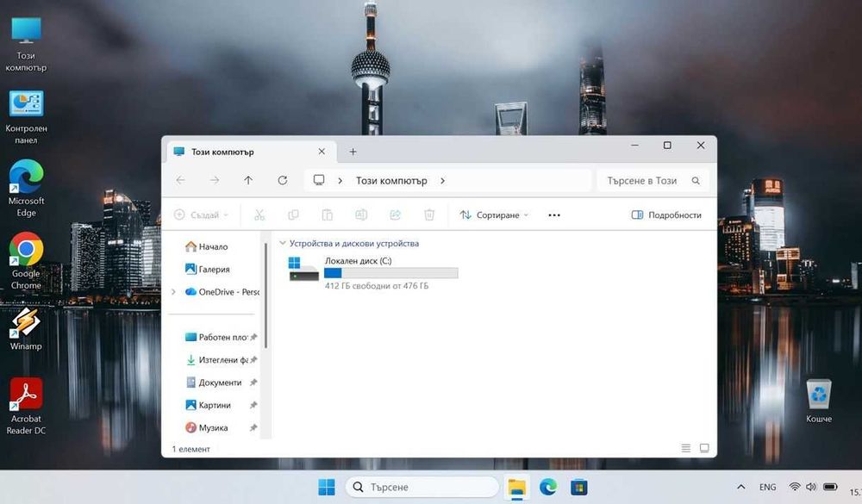Screen dimensions: 862x504
Task: Click the Контролен панел desktop icon
Action: (x=26, y=118)
